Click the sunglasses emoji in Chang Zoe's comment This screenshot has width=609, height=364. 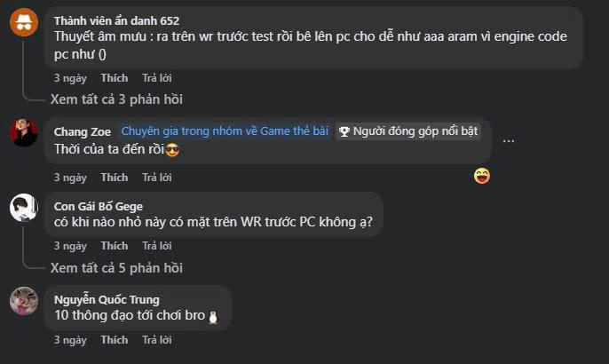pos(172,149)
